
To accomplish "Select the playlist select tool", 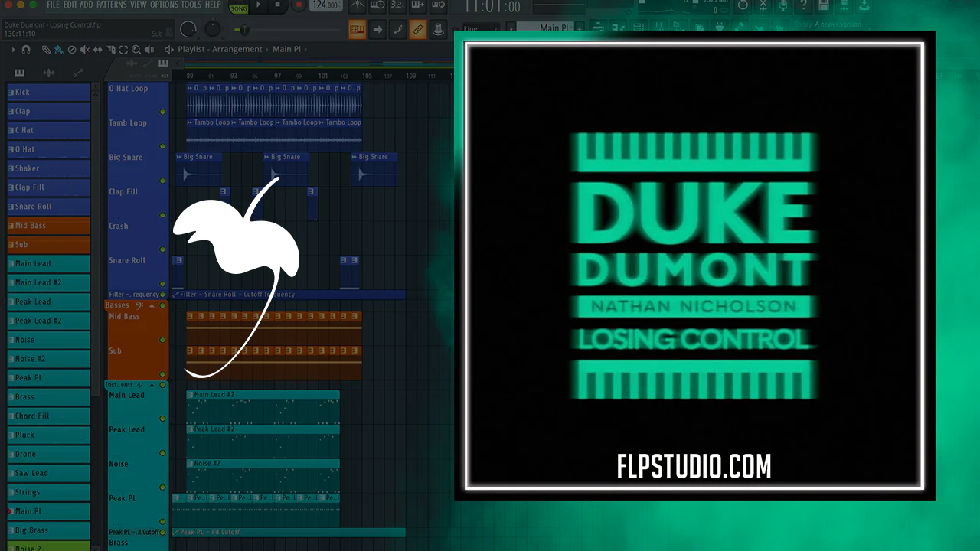I will pos(124,50).
